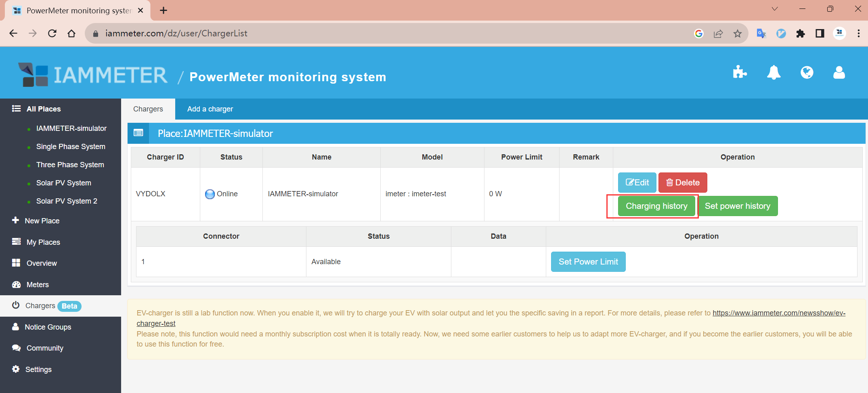Click the Charging history button
The width and height of the screenshot is (868, 393).
point(656,206)
